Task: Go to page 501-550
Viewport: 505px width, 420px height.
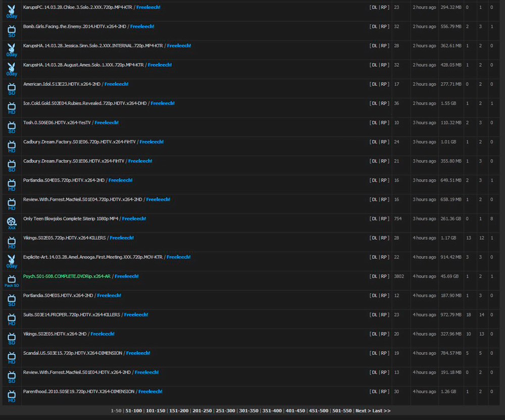Action: (x=342, y=411)
